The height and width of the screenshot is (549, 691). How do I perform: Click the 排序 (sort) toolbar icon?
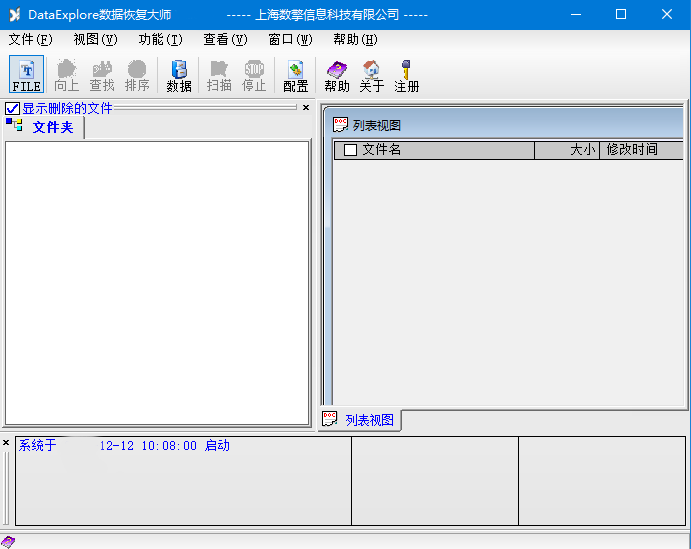pos(137,74)
